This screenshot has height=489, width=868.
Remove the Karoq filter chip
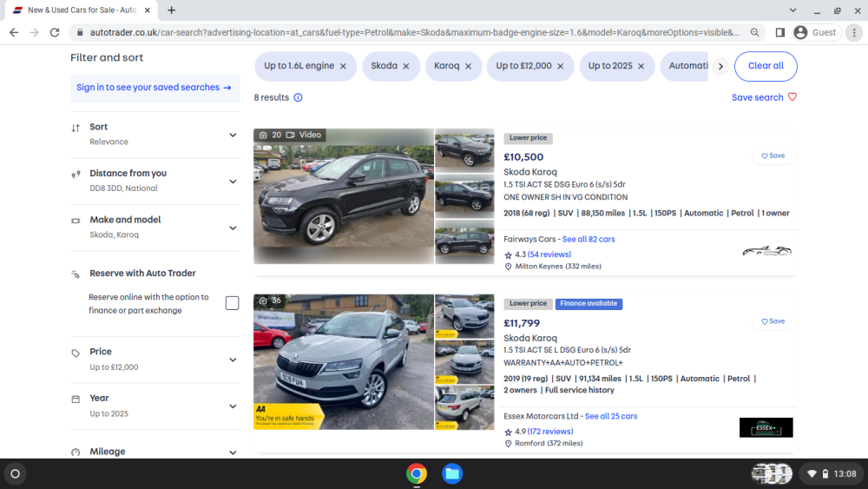click(x=469, y=66)
